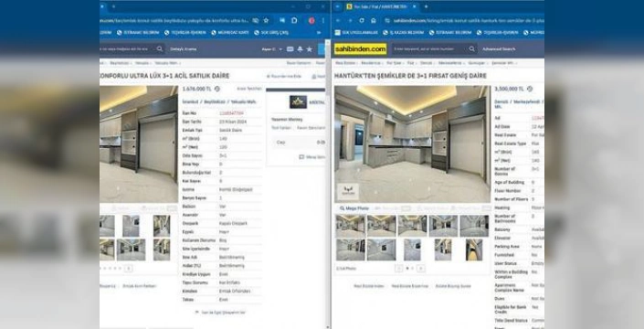
Task: Click the search magnifier in the right sahibinden header
Action: click(x=471, y=48)
